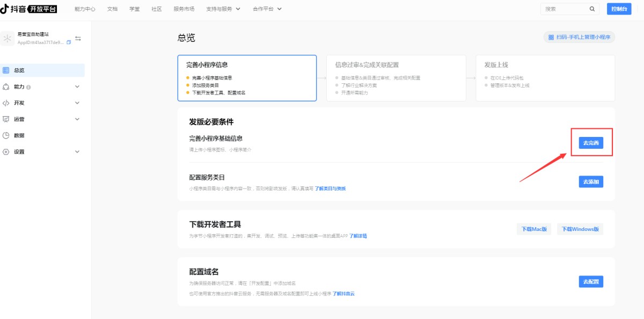This screenshot has height=319, width=644.
Task: Open 学堂 in top navigation
Action: [x=135, y=9]
